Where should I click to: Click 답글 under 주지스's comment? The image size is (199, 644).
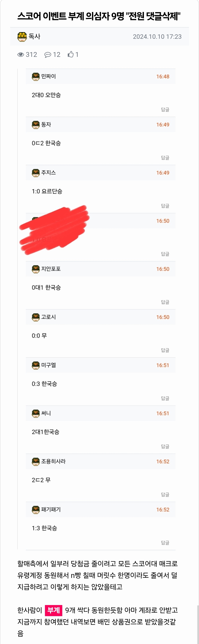pyautogui.click(x=165, y=206)
